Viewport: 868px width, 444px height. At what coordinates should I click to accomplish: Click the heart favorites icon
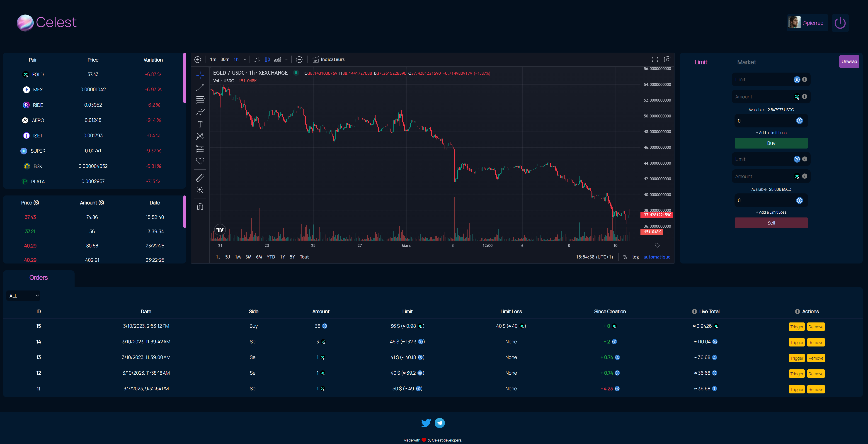point(200,161)
